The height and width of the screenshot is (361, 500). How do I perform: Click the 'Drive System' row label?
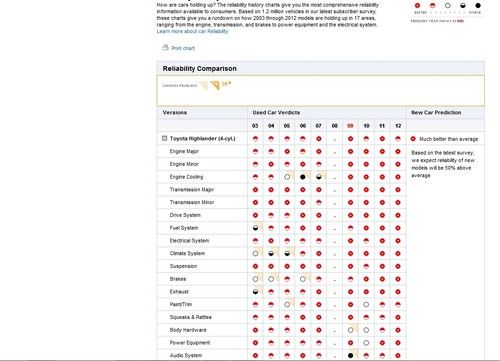(185, 215)
